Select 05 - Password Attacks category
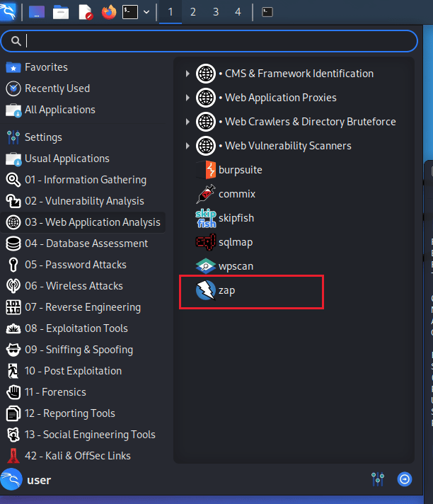Image resolution: width=433 pixels, height=504 pixels. click(75, 265)
